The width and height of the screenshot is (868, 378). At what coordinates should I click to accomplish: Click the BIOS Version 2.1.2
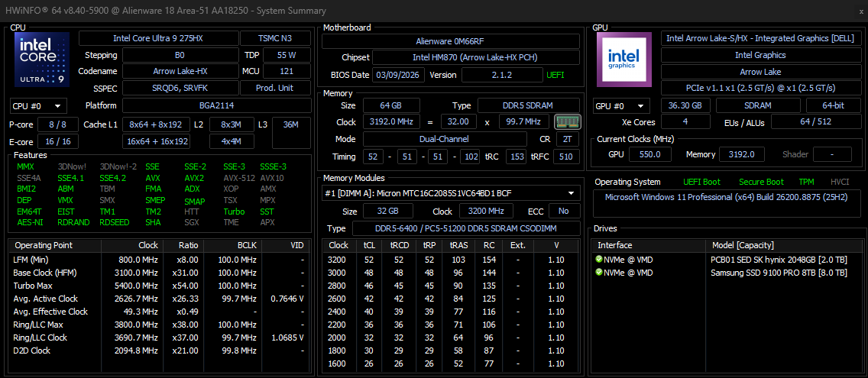[x=502, y=75]
